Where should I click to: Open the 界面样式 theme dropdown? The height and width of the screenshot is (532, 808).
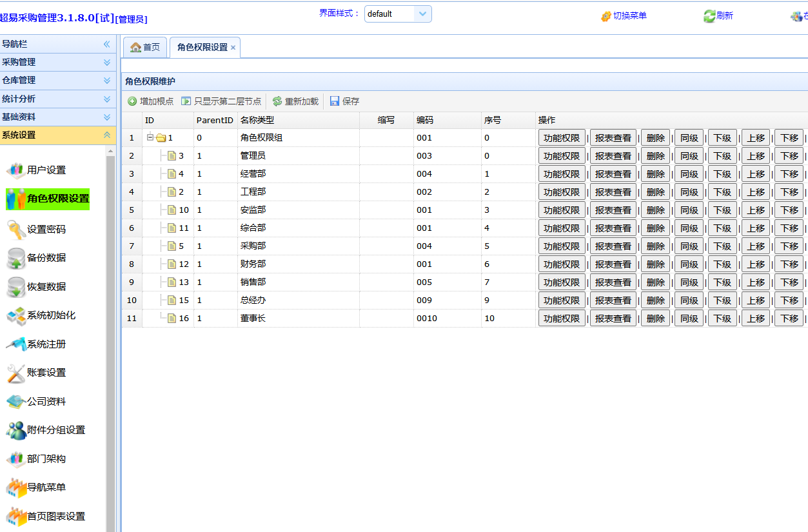click(422, 14)
